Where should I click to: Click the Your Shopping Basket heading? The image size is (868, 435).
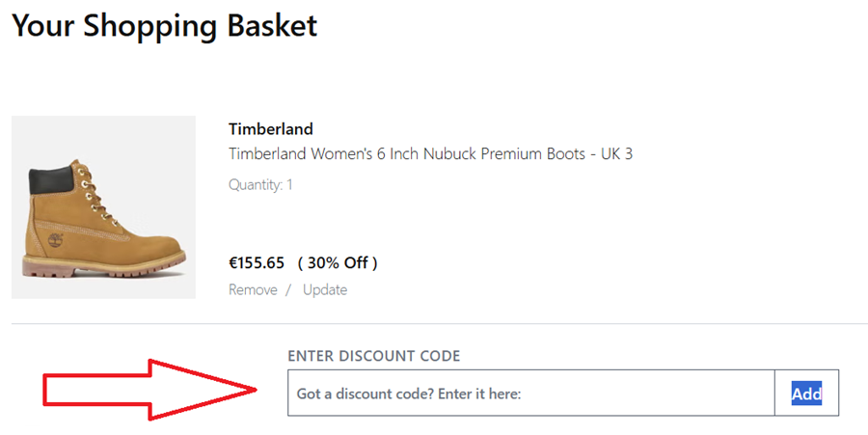(x=164, y=25)
